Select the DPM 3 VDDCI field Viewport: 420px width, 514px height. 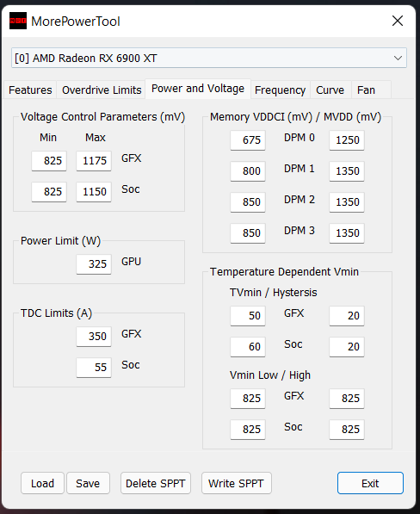coord(248,233)
